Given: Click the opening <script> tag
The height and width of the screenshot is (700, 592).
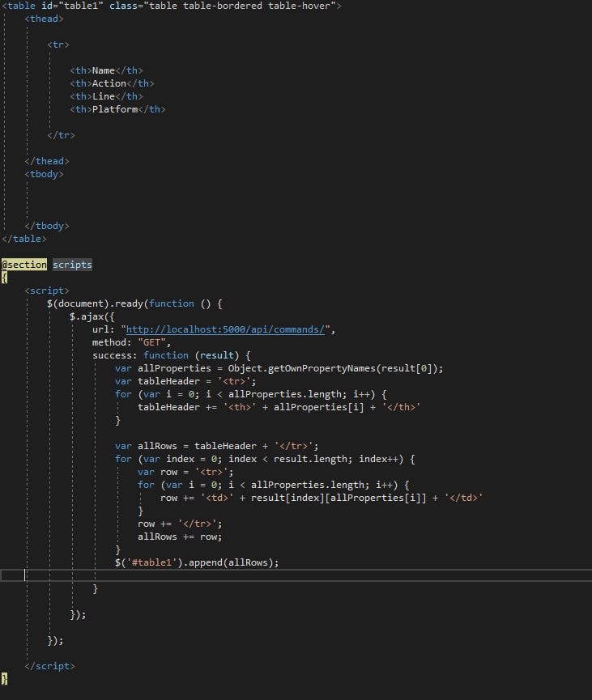Looking at the screenshot, I should pos(47,291).
